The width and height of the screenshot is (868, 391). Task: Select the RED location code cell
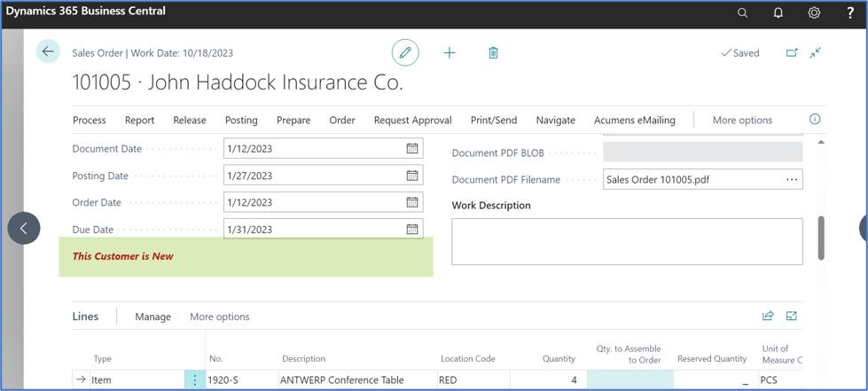pyautogui.click(x=473, y=380)
